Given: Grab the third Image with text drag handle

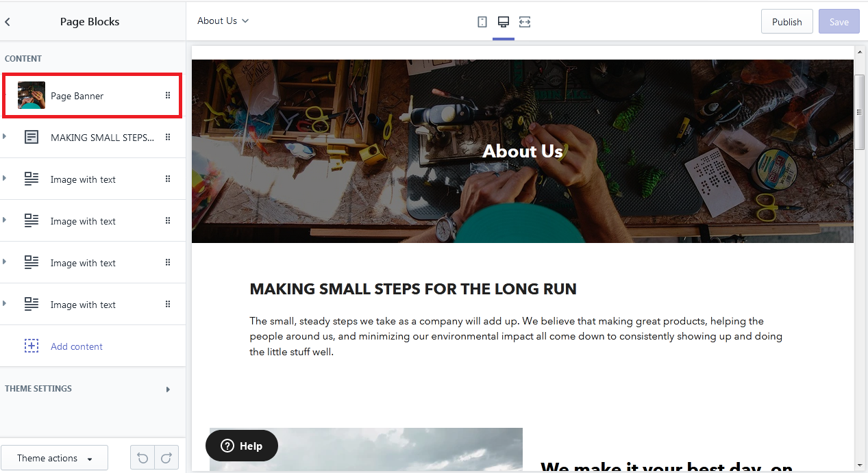Looking at the screenshot, I should point(168,263).
